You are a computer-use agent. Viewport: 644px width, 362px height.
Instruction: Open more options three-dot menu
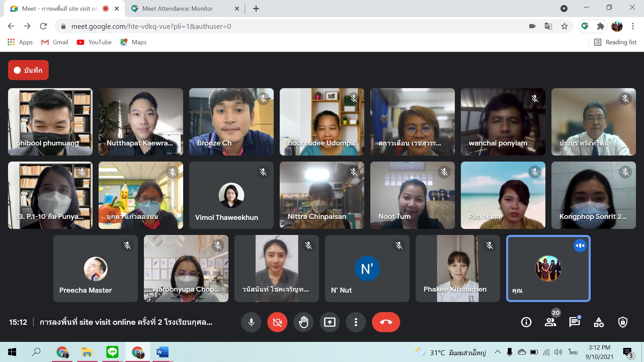(356, 322)
